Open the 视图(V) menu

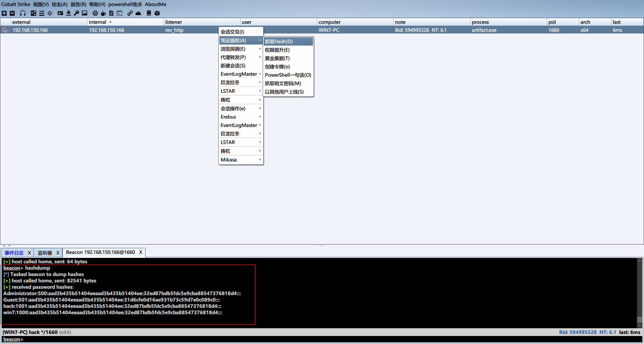click(x=41, y=4)
